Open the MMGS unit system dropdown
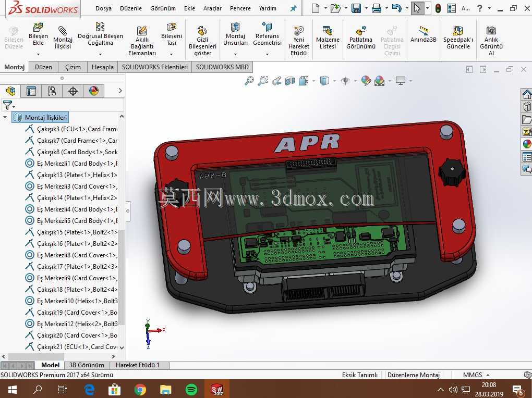Screen dimensions: 532x398 pos(488,375)
